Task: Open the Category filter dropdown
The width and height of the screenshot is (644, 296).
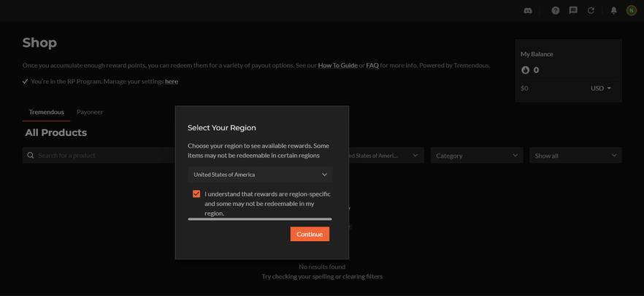Action: point(476,156)
